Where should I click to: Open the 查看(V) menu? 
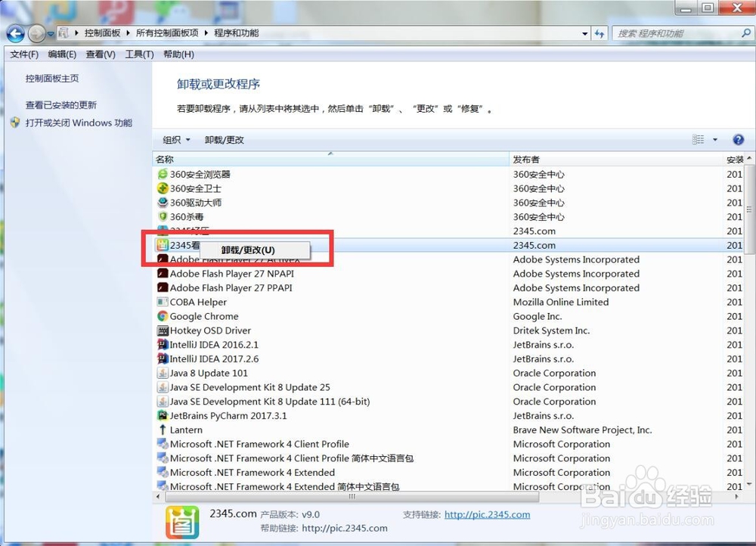(101, 54)
